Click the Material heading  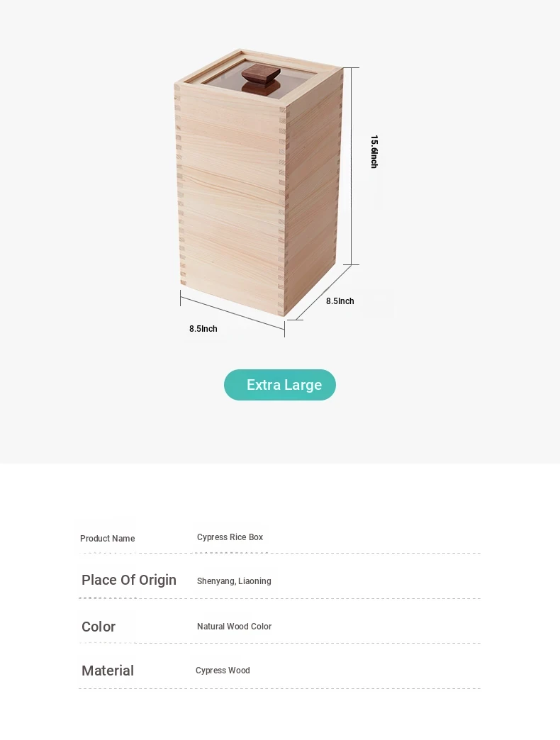click(x=108, y=671)
